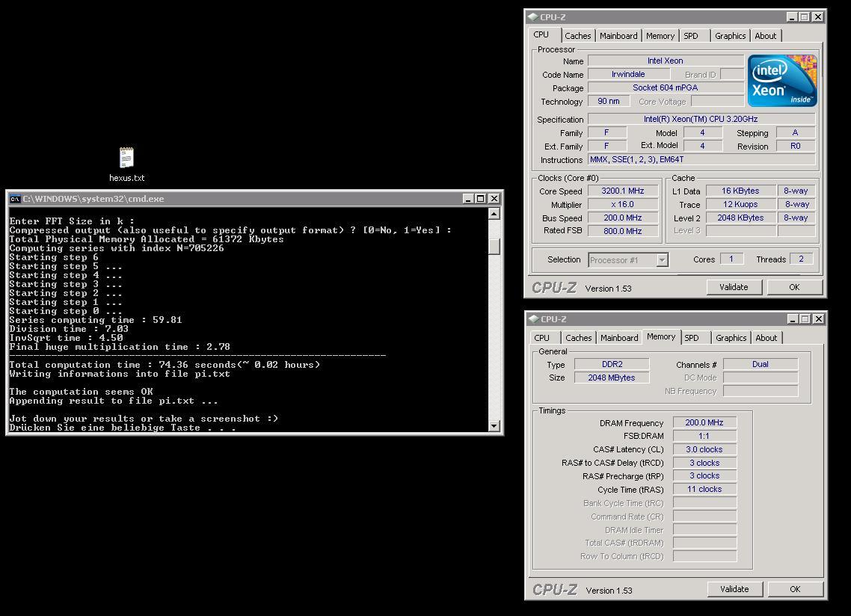Click the CAS# Latency 3.0 clocks value
Image resolution: width=851 pixels, height=616 pixels.
(704, 449)
